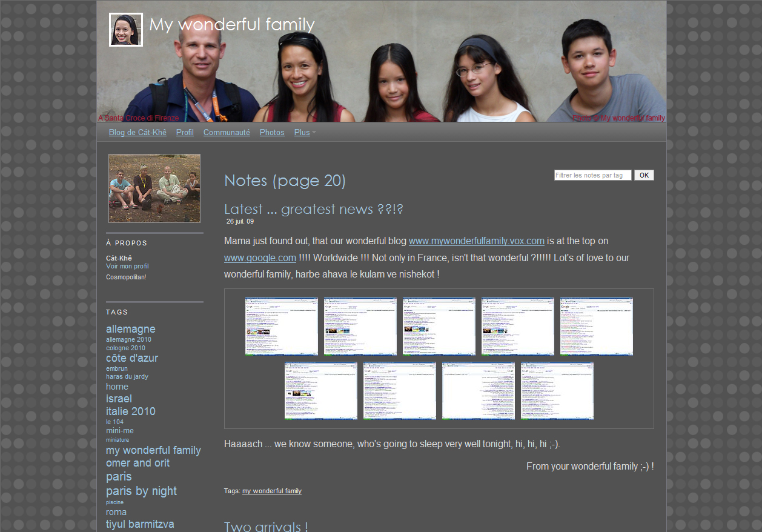Image resolution: width=762 pixels, height=532 pixels.
Task: Open the www.mywonderfulfamily.vox.com link
Action: pos(476,241)
